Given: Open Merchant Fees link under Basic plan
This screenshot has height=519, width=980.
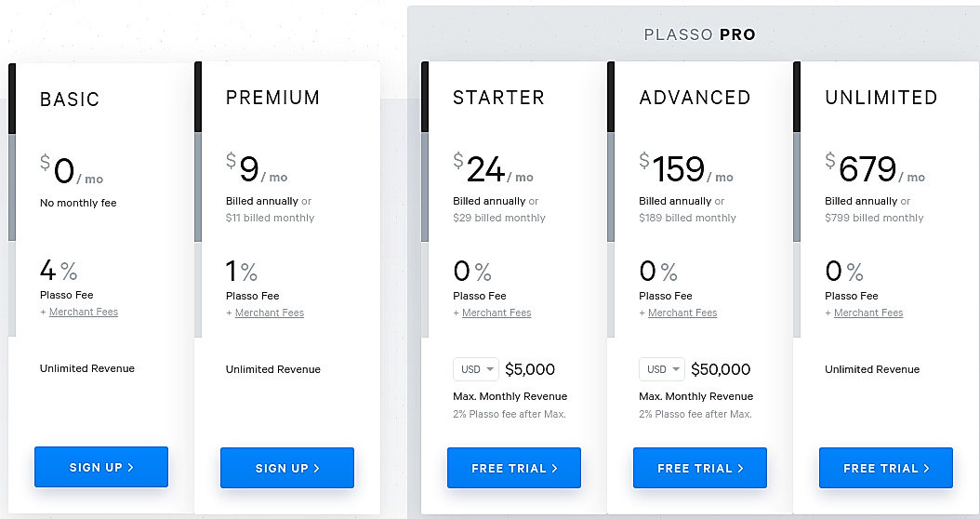Looking at the screenshot, I should (84, 312).
